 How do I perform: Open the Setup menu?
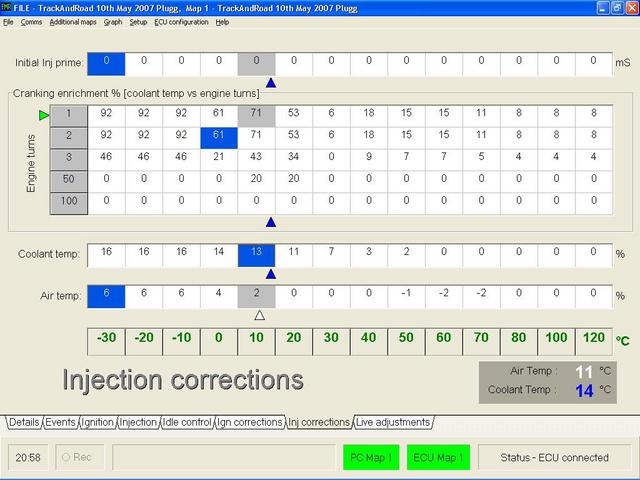tap(138, 22)
